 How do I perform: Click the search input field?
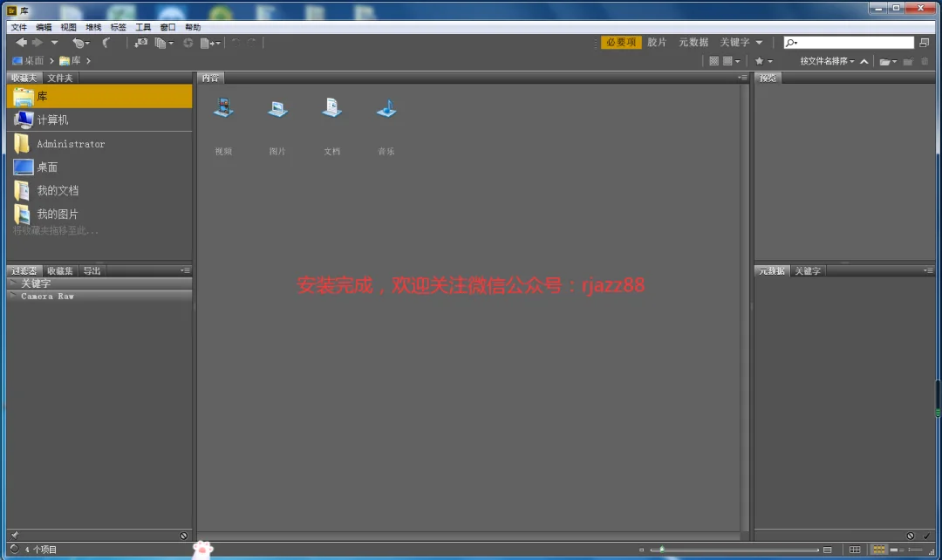click(x=849, y=43)
